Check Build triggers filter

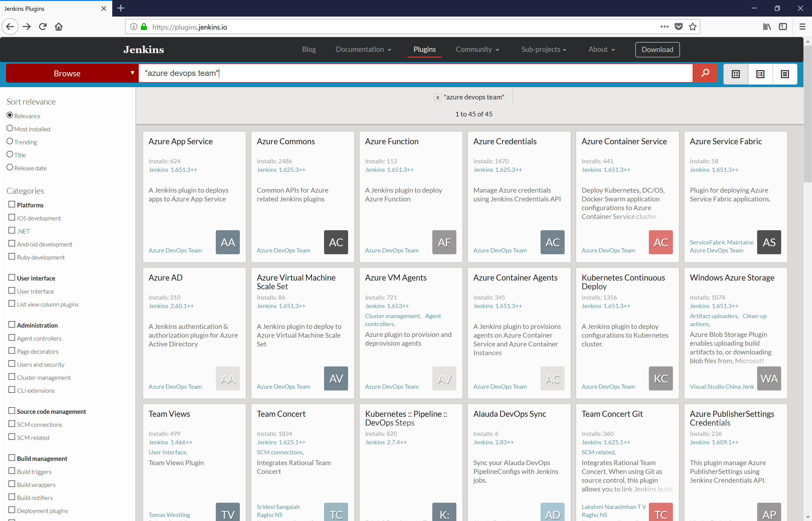click(x=12, y=471)
